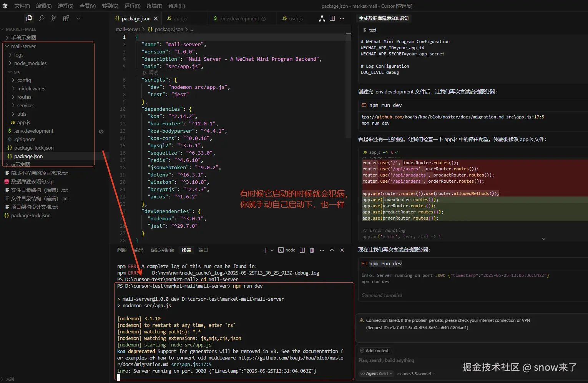The image size is (588, 383).
Task: Open the 文件(F) menu
Action: click(22, 6)
